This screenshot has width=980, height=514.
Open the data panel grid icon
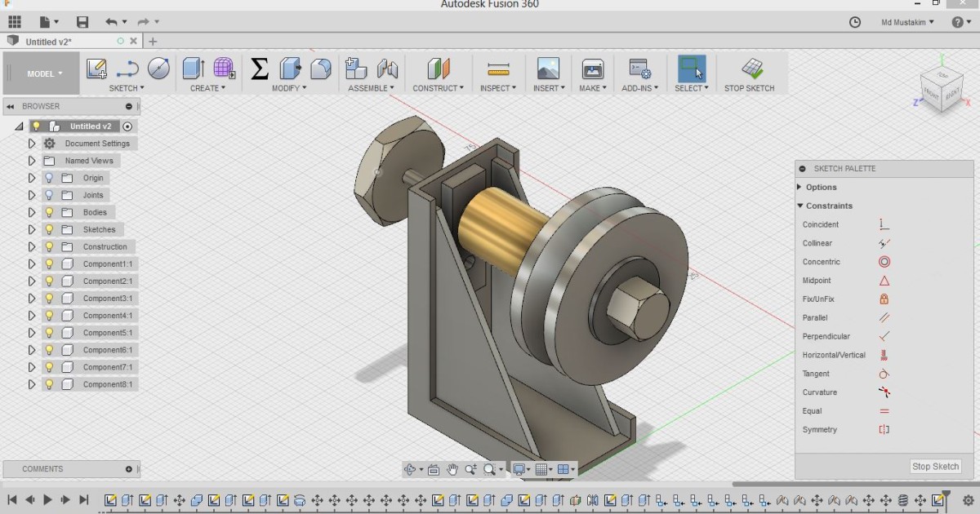point(15,22)
